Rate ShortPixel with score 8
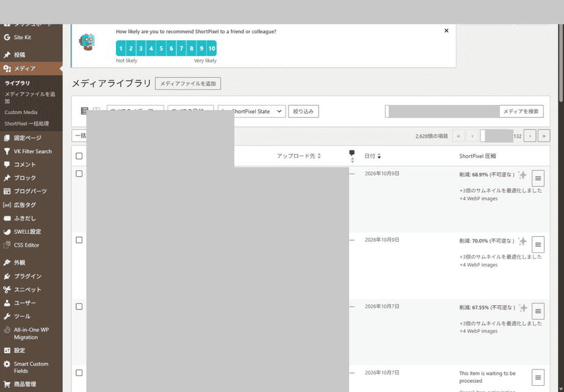The image size is (564, 392). pyautogui.click(x=192, y=48)
